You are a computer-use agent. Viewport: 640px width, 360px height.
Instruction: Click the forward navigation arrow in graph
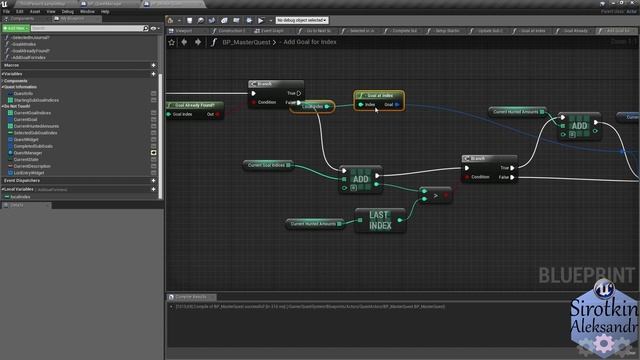pos(198,42)
